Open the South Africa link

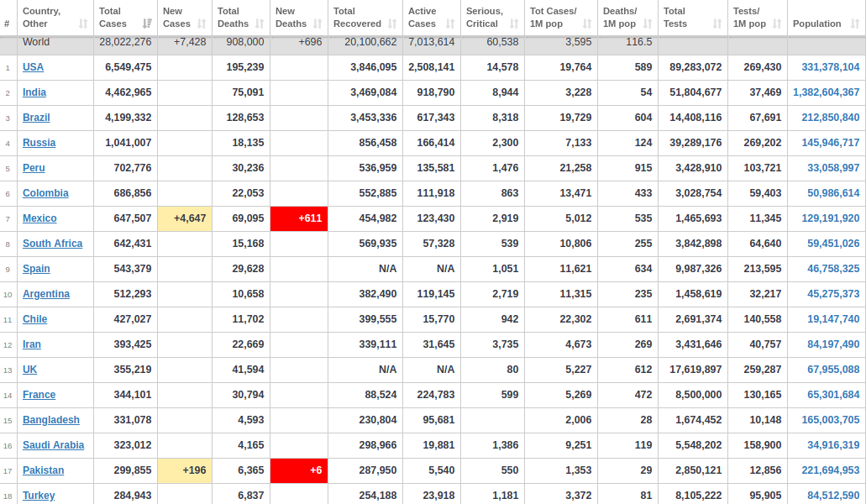coord(52,244)
